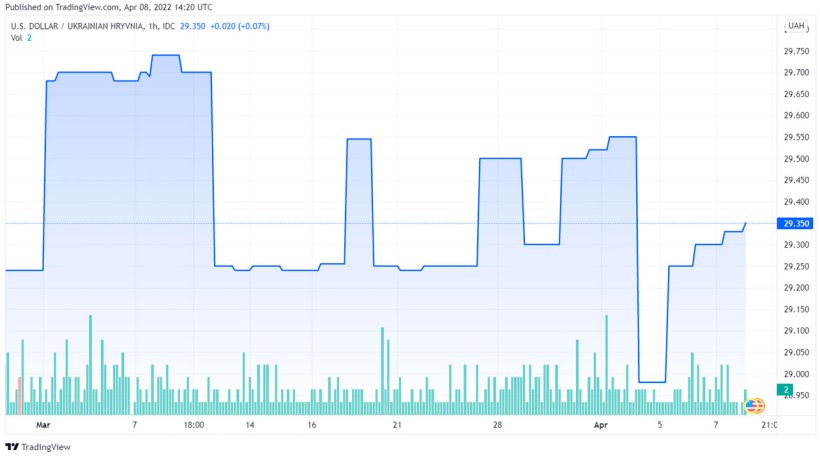The height and width of the screenshot is (459, 820).
Task: Click the flag event icon near the time axis
Action: click(x=754, y=405)
